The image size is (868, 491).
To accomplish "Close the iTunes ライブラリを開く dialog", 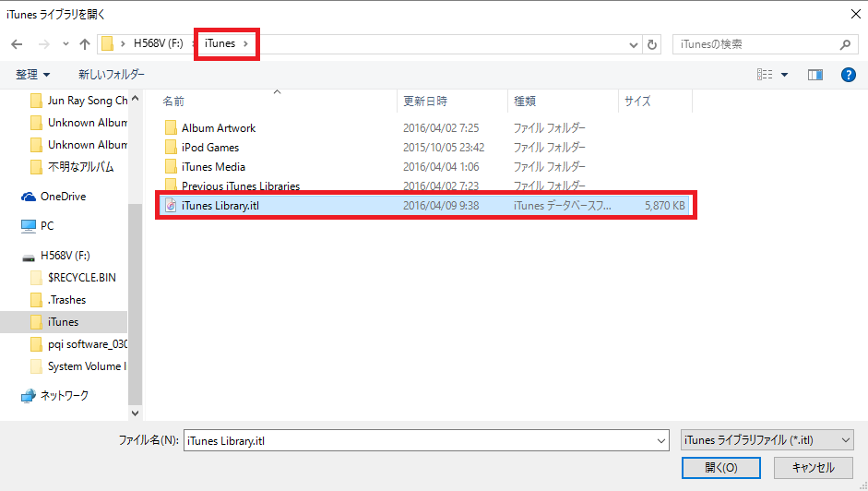I will point(855,14).
